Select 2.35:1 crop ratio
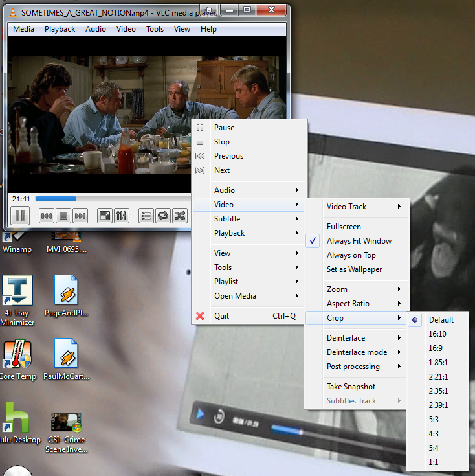The width and height of the screenshot is (475, 476). click(437, 391)
